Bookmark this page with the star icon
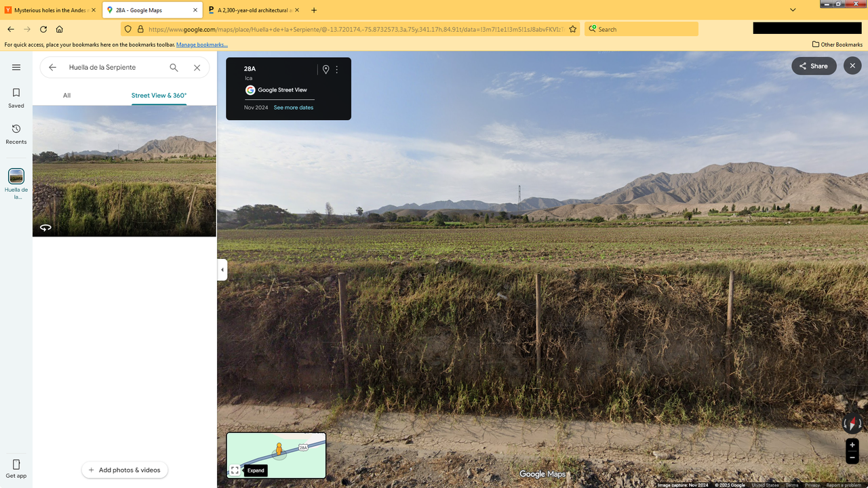This screenshot has width=868, height=488. tap(572, 30)
